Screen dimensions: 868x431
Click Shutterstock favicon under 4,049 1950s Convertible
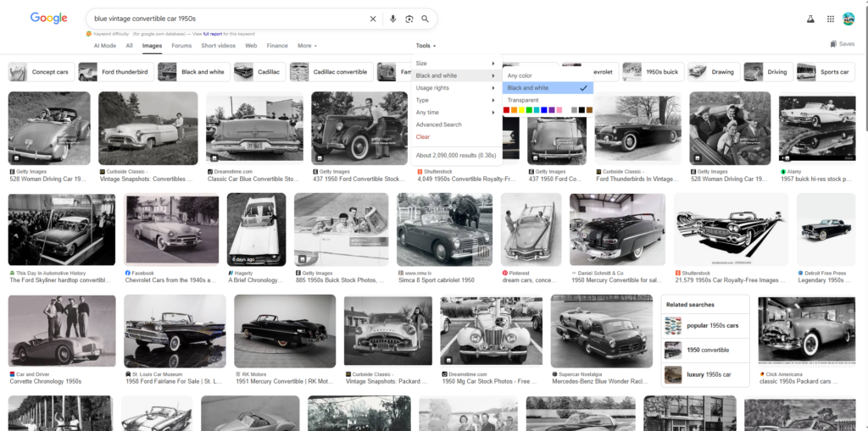[x=420, y=172]
